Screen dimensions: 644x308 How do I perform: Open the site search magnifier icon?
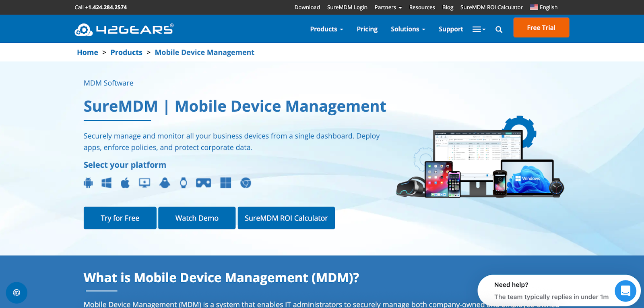(x=499, y=29)
